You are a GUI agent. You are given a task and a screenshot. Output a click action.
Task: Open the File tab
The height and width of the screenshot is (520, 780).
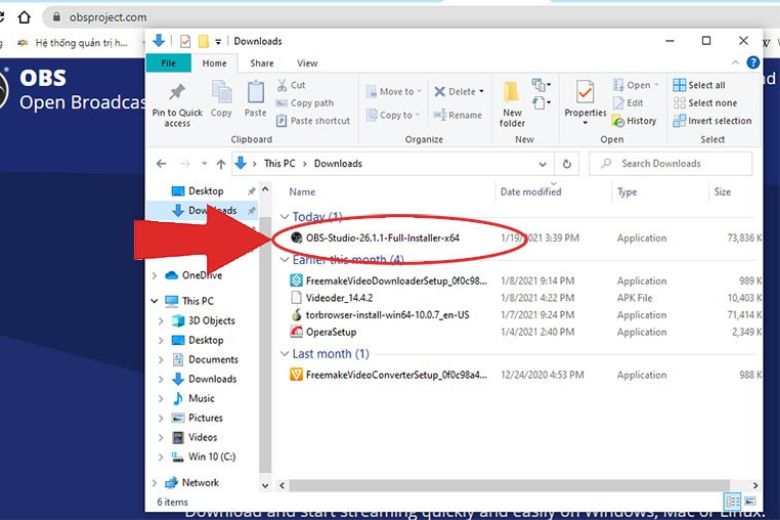click(168, 63)
